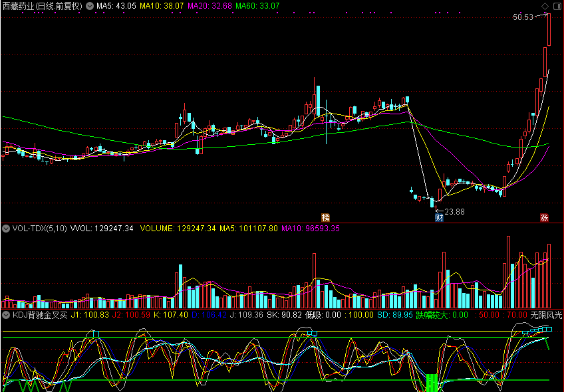
Task: Click the square window icon at top right
Action: pyautogui.click(x=556, y=5)
